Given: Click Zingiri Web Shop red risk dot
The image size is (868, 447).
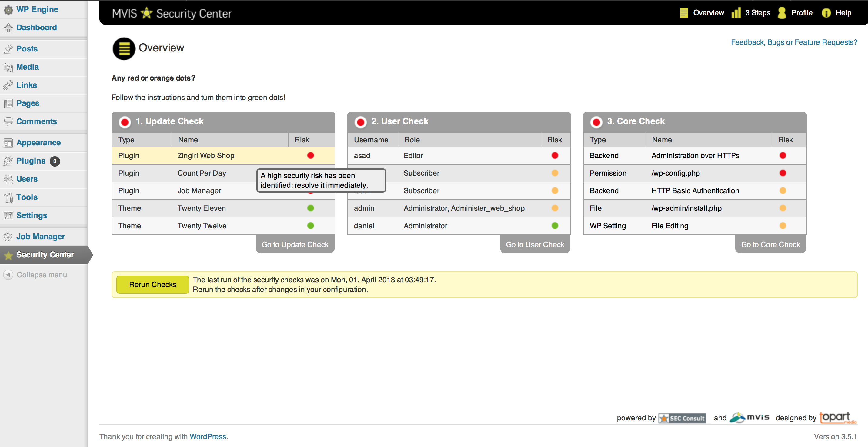Looking at the screenshot, I should point(311,155).
